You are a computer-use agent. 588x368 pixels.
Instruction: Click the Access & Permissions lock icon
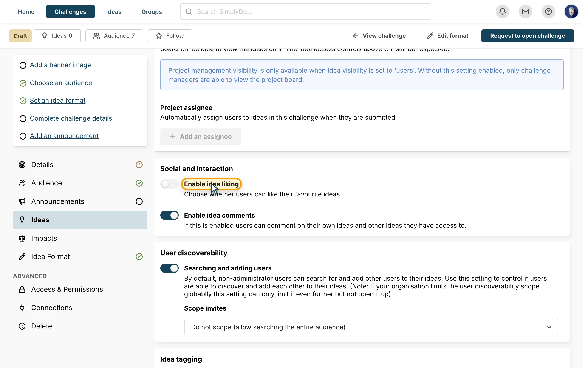tap(22, 289)
